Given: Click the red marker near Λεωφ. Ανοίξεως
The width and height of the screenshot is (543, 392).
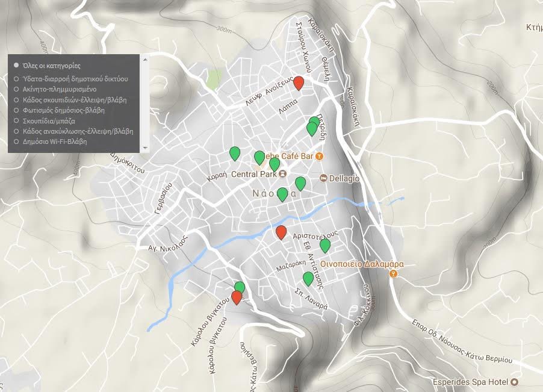Looking at the screenshot, I should [298, 83].
